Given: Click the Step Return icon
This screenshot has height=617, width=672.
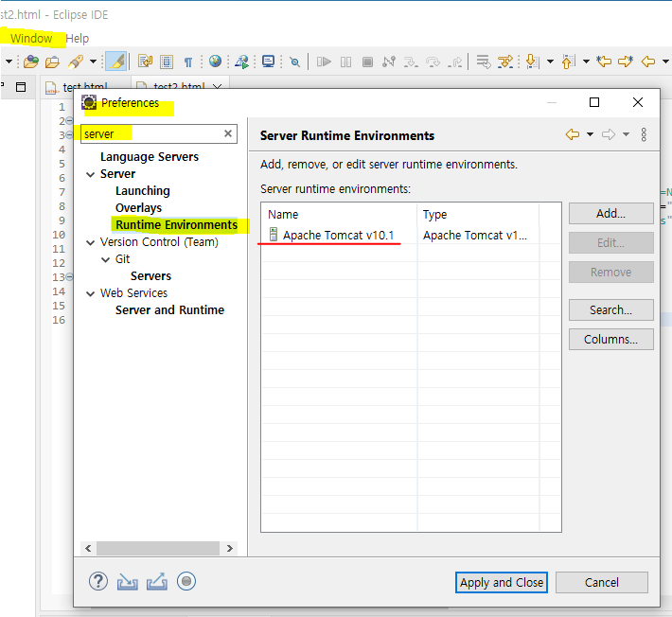Looking at the screenshot, I should pyautogui.click(x=455, y=62).
